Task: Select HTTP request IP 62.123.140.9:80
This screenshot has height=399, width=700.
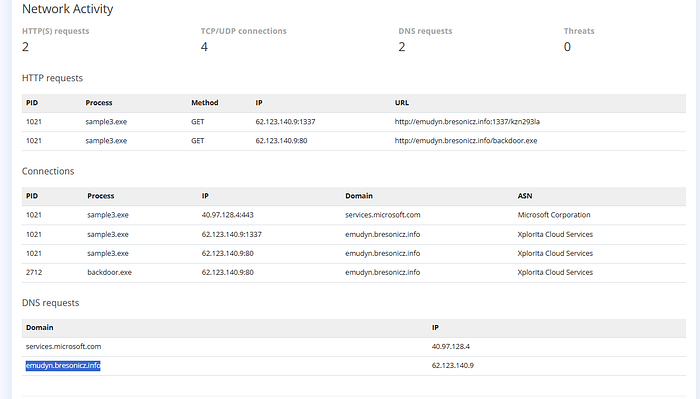Action: pyautogui.click(x=281, y=141)
